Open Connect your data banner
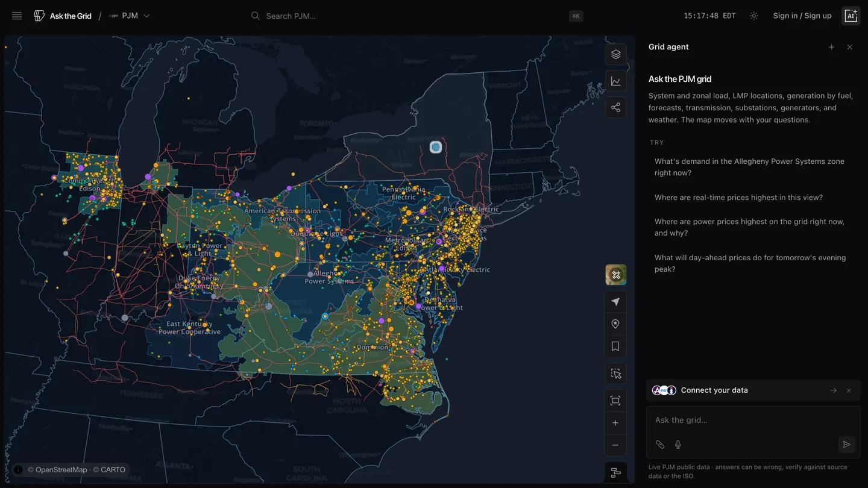 click(753, 390)
